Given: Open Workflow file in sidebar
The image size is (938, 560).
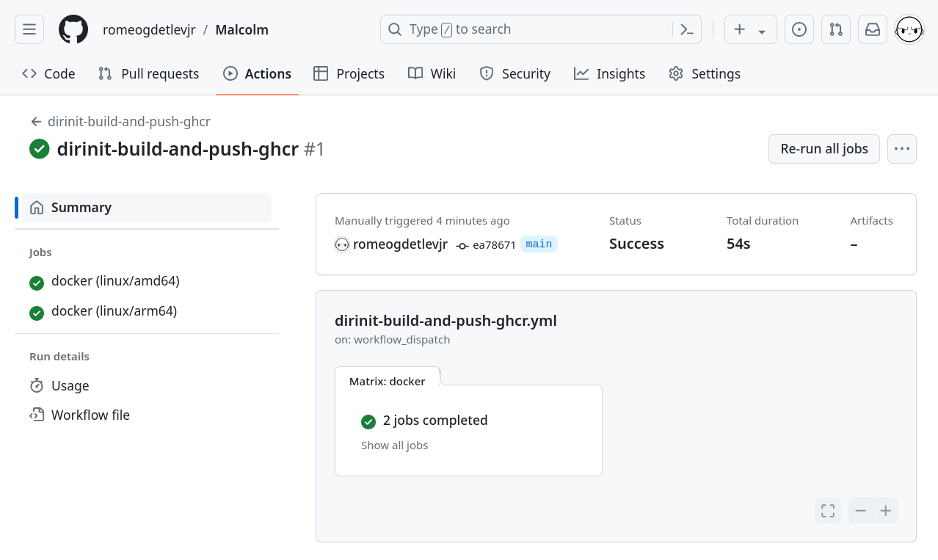Looking at the screenshot, I should point(90,415).
